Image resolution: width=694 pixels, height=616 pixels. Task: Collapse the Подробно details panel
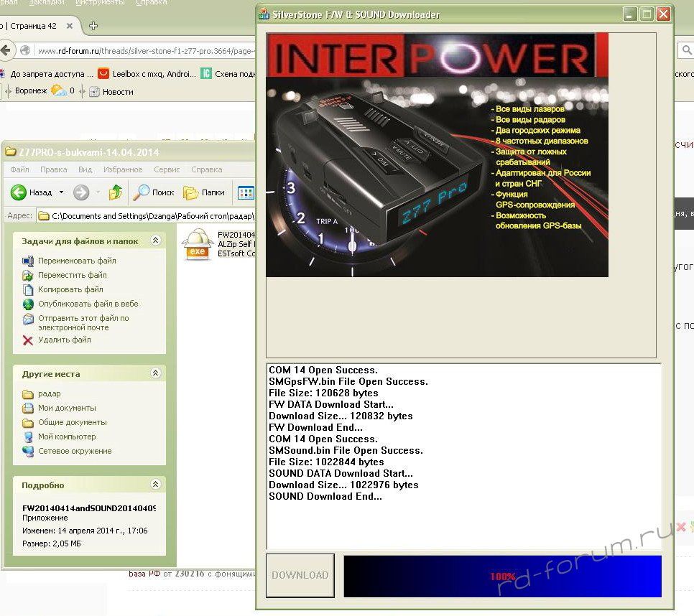click(x=155, y=485)
